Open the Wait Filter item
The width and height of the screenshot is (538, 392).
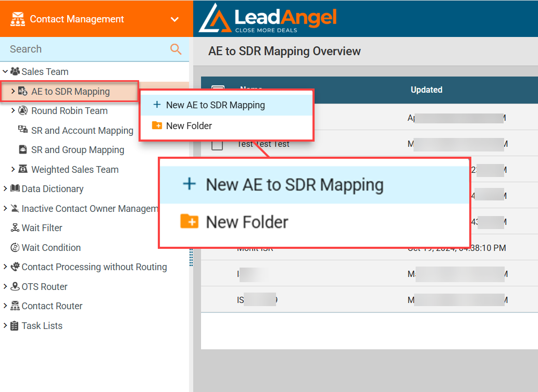42,227
